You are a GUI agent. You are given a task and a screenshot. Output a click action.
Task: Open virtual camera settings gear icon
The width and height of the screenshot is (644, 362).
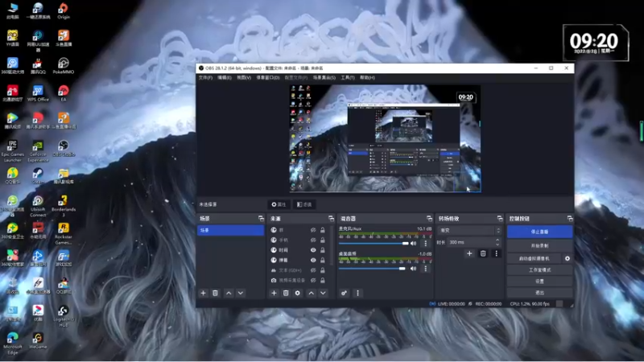(568, 258)
